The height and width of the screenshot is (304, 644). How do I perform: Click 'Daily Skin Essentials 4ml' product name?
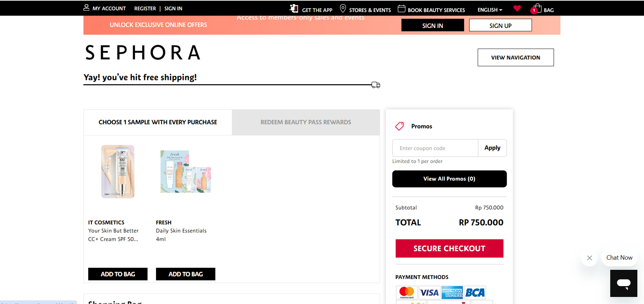click(x=181, y=235)
